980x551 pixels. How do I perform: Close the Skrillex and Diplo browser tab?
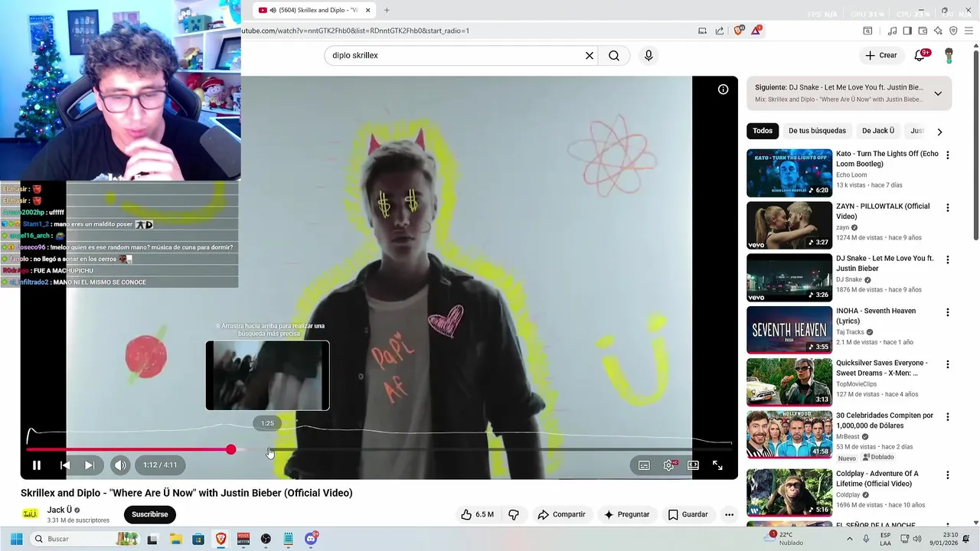pos(367,10)
